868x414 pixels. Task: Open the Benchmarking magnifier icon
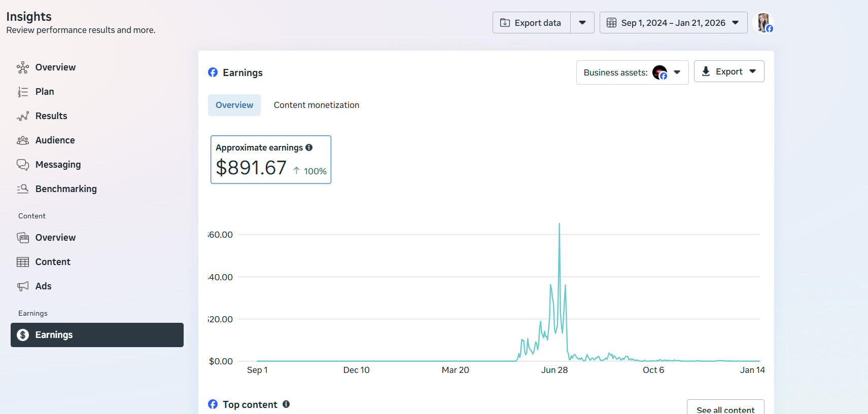[23, 189]
